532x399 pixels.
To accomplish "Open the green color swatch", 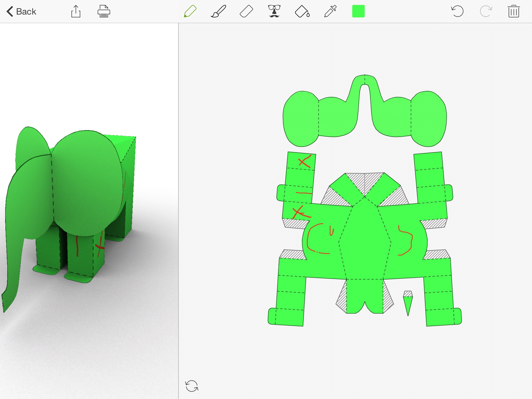I will (x=358, y=11).
